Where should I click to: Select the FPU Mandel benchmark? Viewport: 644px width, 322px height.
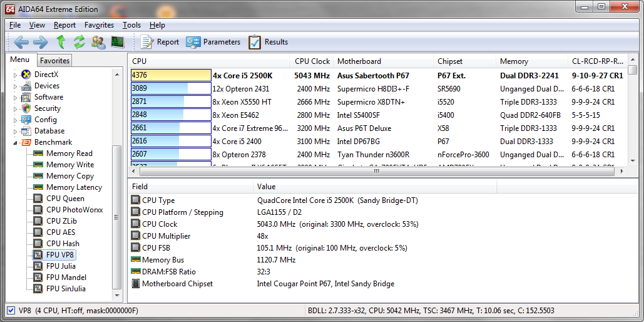coord(60,277)
